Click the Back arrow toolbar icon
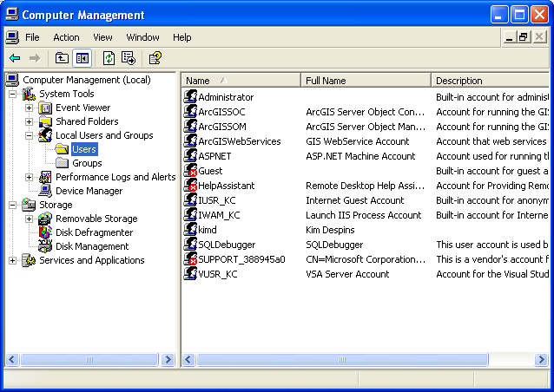Screen dimensions: 554x392 pos(15,58)
